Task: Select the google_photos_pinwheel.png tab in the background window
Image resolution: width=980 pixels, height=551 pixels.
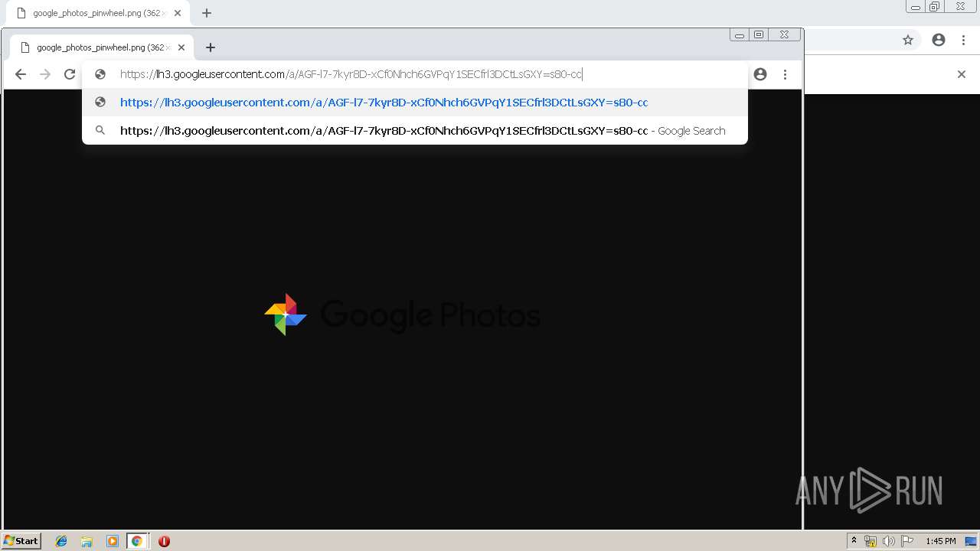Action: pos(97,13)
